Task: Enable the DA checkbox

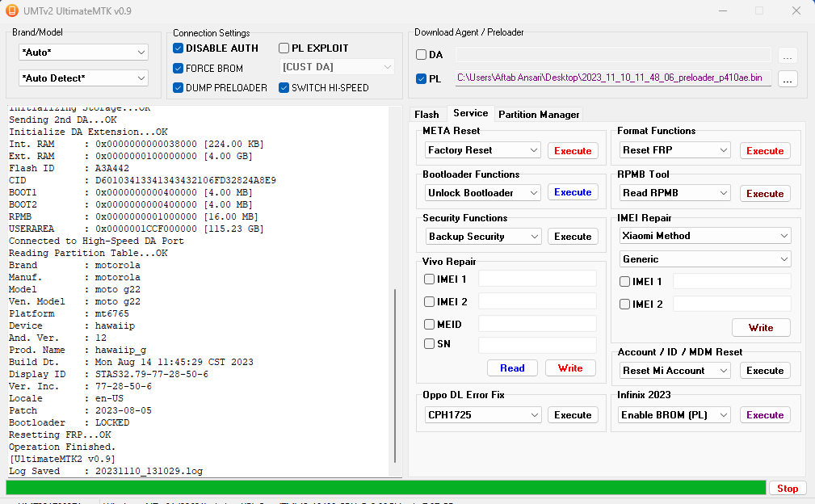Action: click(421, 55)
